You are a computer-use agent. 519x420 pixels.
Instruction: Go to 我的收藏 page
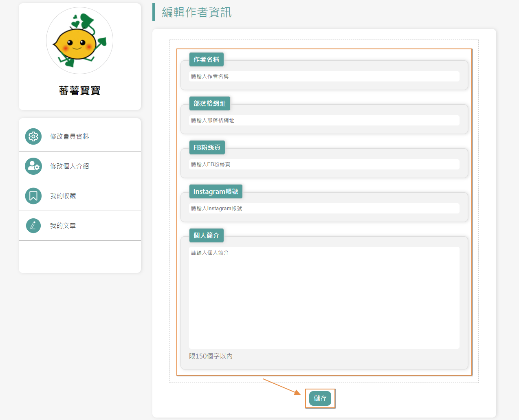pyautogui.click(x=63, y=196)
